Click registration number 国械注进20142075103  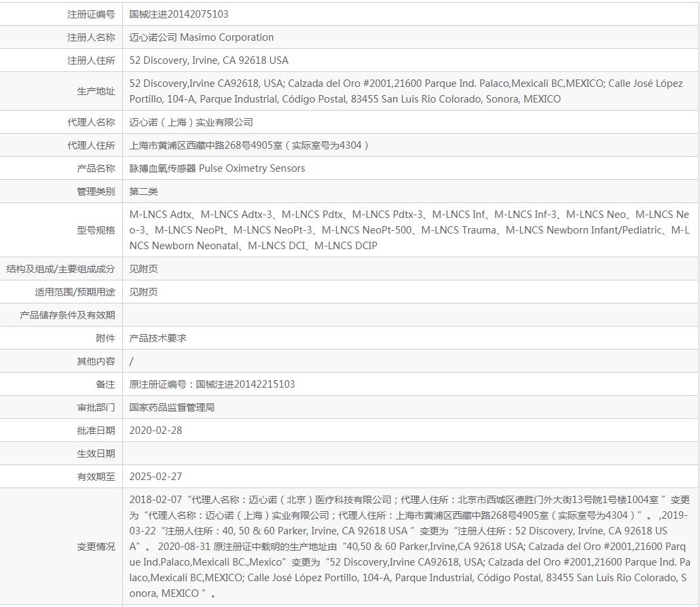[179, 14]
